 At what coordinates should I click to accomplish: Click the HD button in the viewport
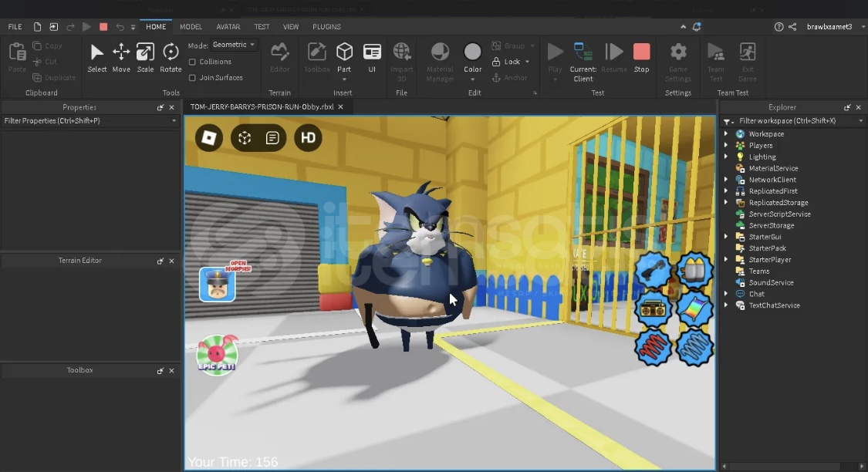(x=308, y=138)
